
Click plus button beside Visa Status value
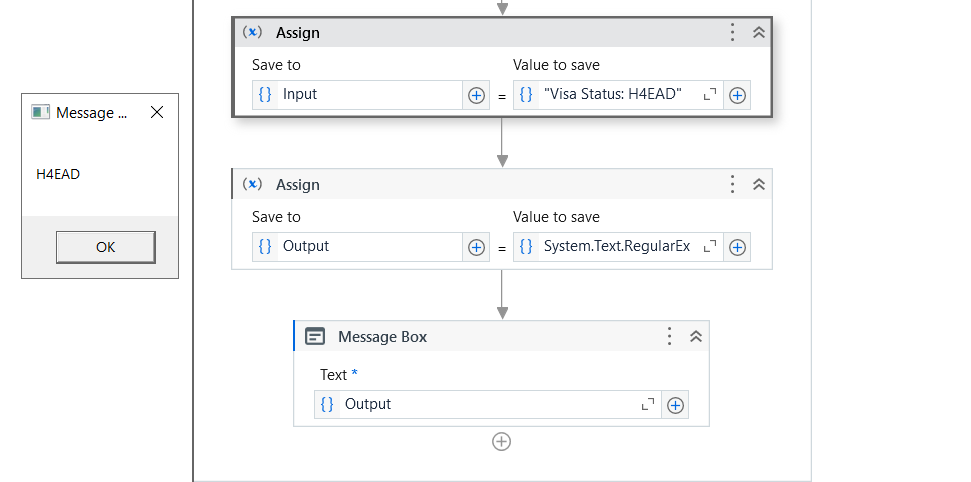pyautogui.click(x=737, y=95)
